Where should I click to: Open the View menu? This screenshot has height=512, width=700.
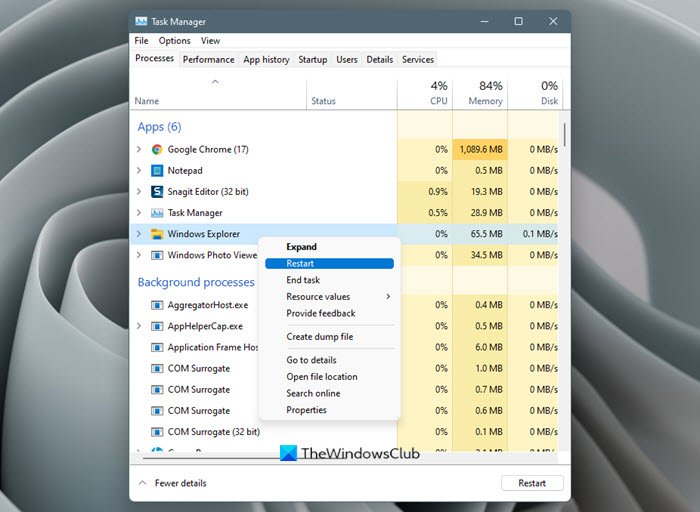pyautogui.click(x=210, y=41)
